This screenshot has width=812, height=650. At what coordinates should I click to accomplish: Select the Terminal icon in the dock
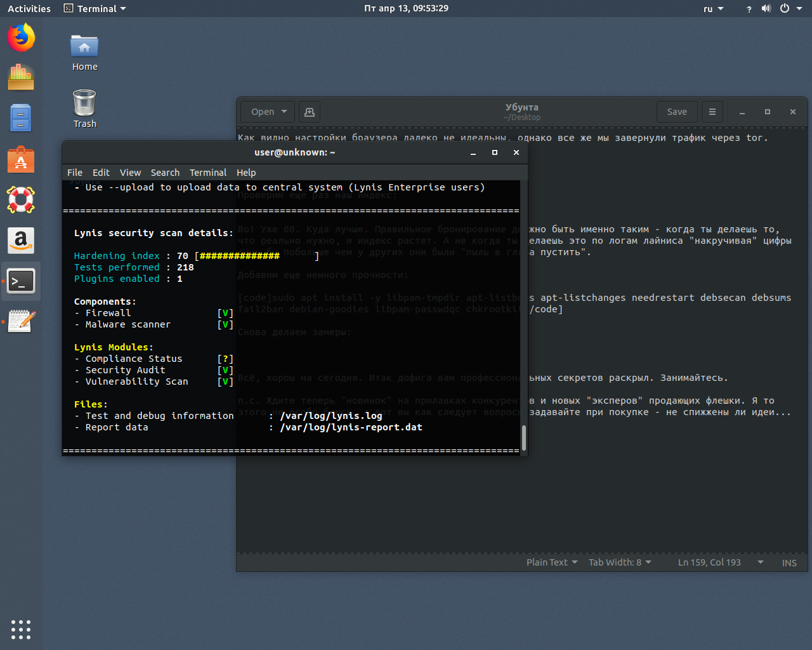tap(21, 281)
